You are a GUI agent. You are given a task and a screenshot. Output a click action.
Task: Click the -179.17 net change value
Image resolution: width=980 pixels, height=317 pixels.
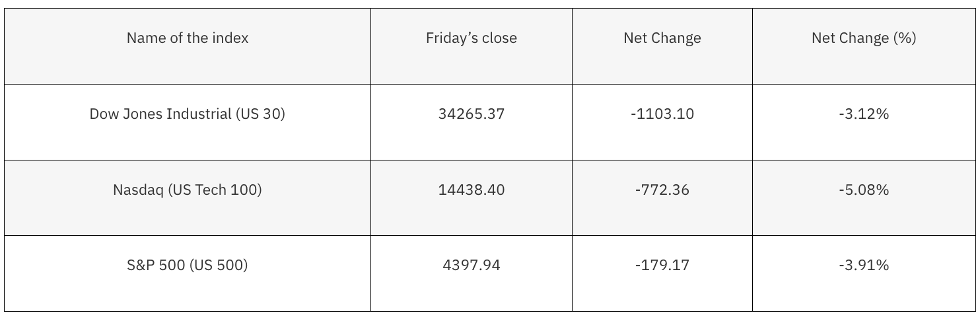[662, 265]
